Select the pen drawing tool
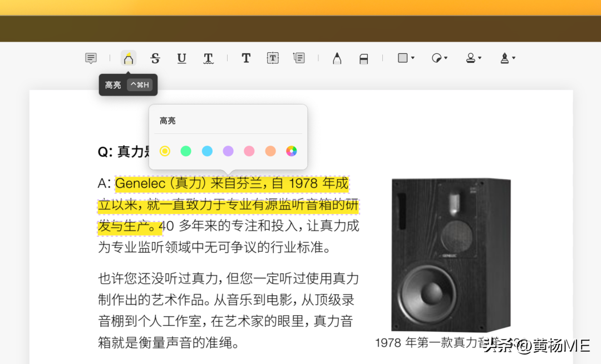 (x=337, y=58)
